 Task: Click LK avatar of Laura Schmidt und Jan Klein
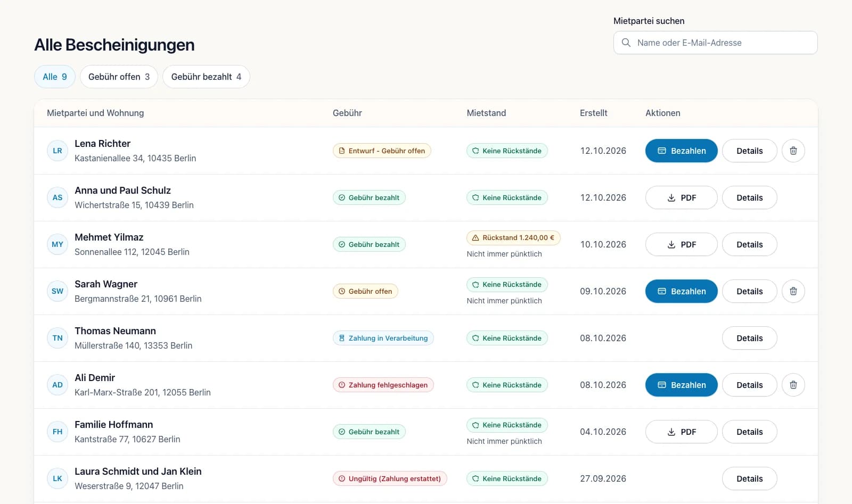pyautogui.click(x=58, y=478)
